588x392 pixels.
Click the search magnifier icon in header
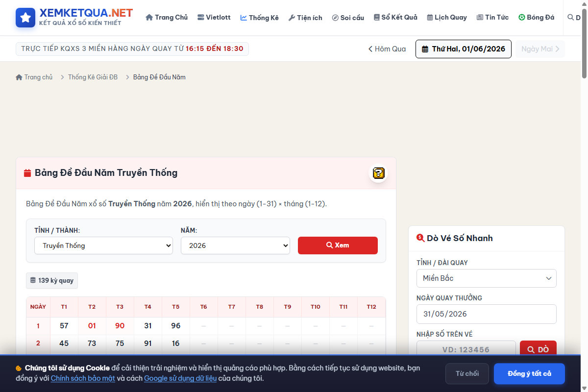pos(570,17)
